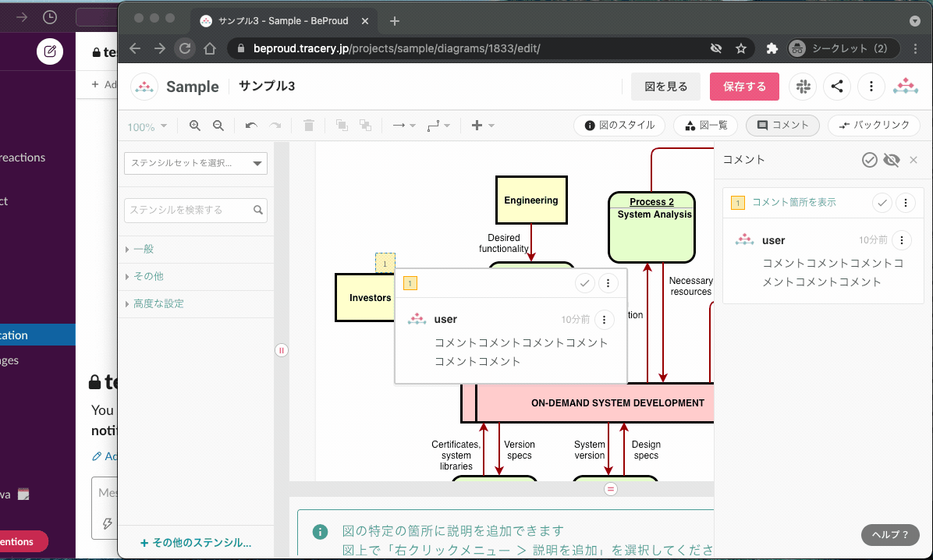Hide comments using the eye-slash toggle
This screenshot has width=933, height=560.
(x=891, y=159)
